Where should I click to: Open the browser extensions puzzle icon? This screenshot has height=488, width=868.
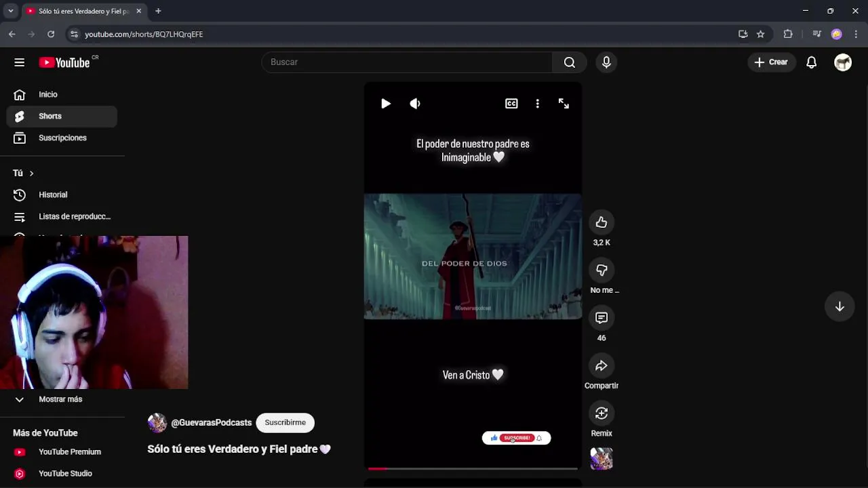tap(788, 34)
